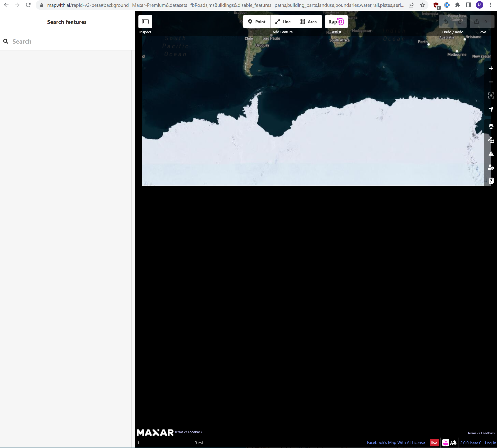
Task: Select the Point drawing mode
Action: 257,22
